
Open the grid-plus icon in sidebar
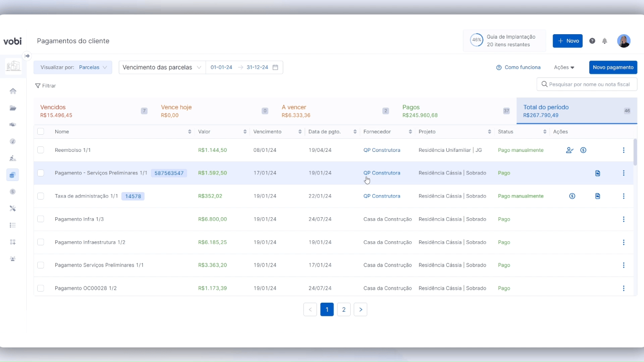pos(13,242)
